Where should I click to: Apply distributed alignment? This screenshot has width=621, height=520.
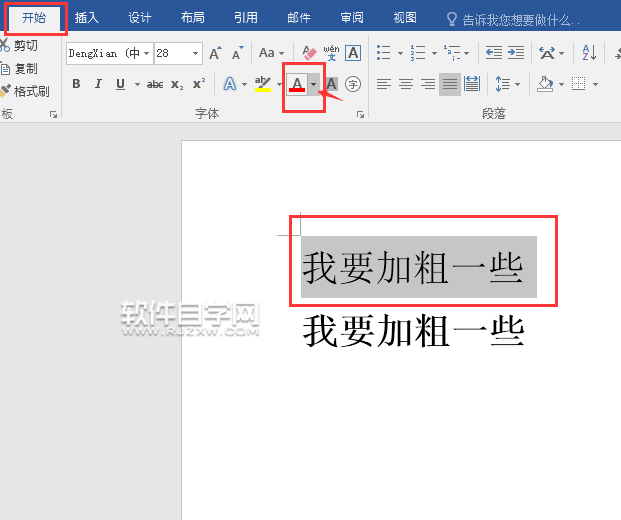[472, 84]
